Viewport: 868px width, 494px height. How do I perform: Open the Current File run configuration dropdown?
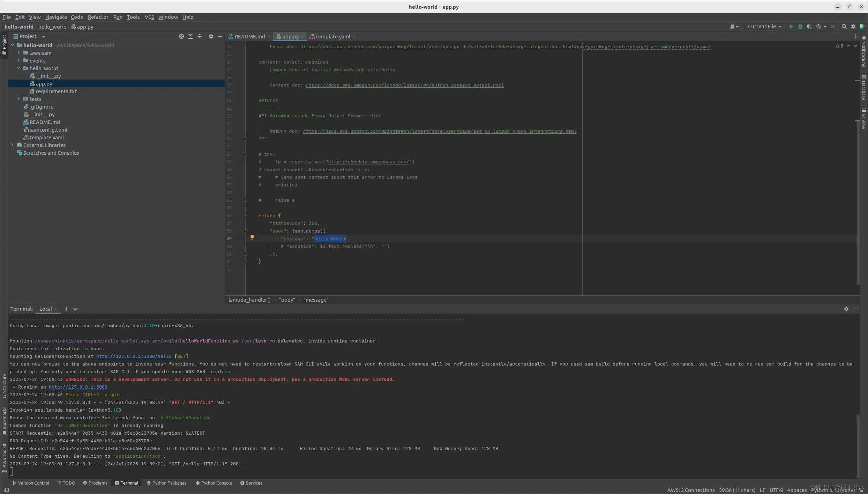pyautogui.click(x=764, y=27)
